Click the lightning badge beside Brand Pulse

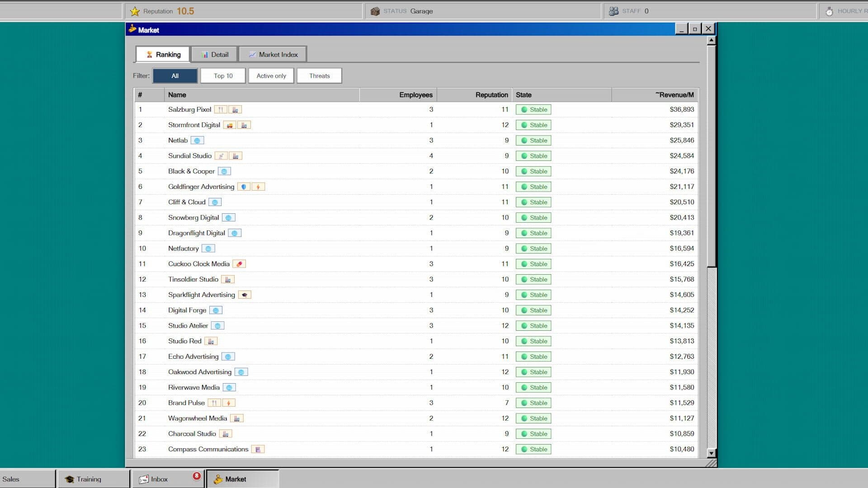pos(229,403)
